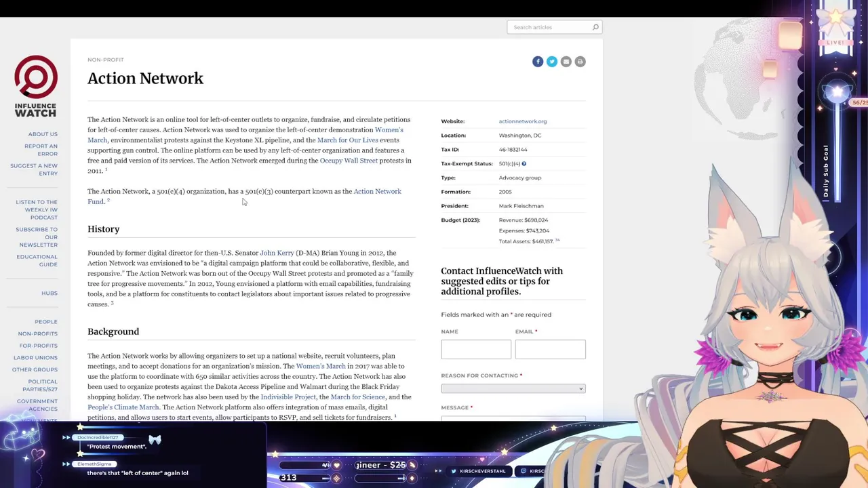This screenshot has height=488, width=868.
Task: Open the John Kerry link
Action: (x=277, y=253)
